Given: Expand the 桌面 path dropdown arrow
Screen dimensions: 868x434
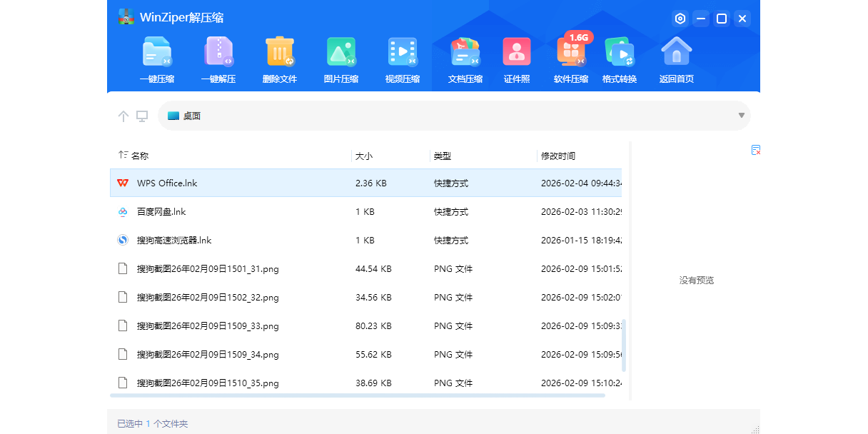Looking at the screenshot, I should tap(741, 116).
